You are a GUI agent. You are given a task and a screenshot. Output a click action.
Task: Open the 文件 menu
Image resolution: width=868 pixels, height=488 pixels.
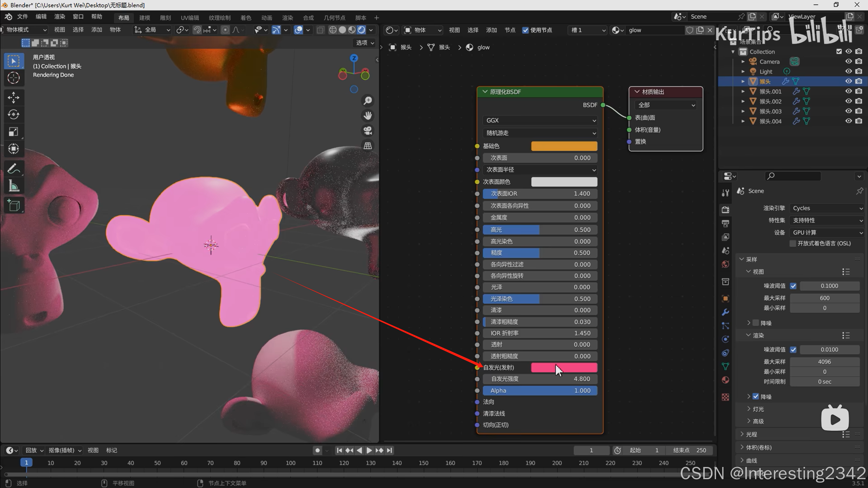[22, 17]
